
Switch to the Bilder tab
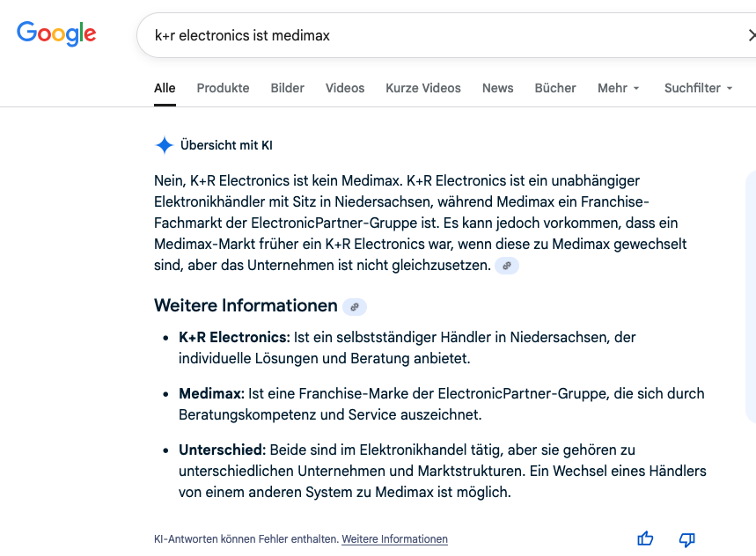[x=287, y=88]
